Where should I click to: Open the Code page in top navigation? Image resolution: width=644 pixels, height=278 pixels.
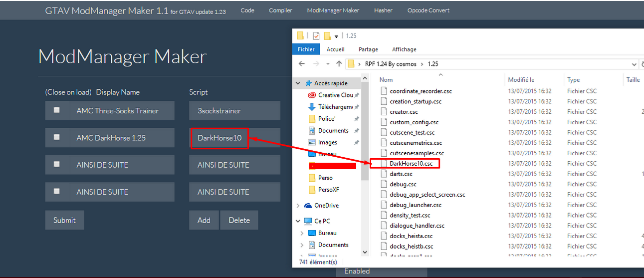pos(247,10)
